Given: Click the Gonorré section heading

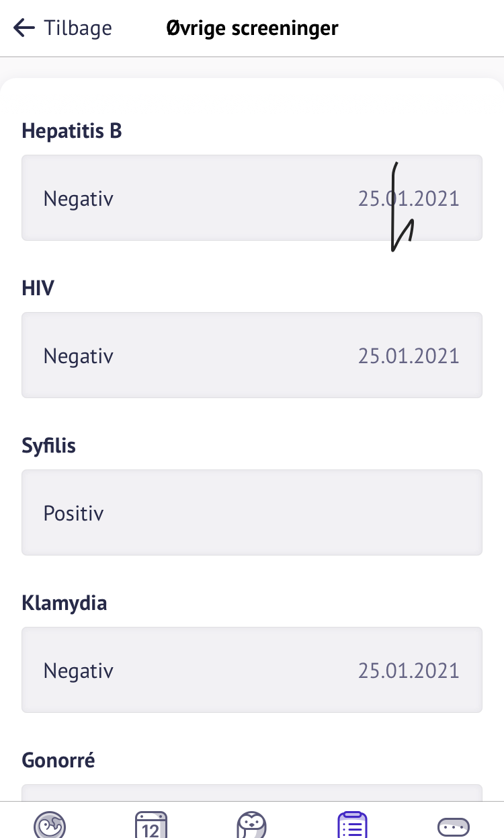Looking at the screenshot, I should click(x=58, y=760).
